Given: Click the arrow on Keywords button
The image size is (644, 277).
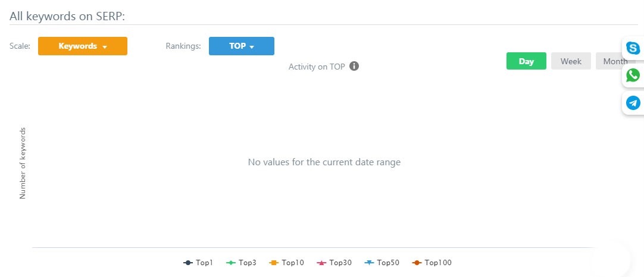Looking at the screenshot, I should point(105,47).
